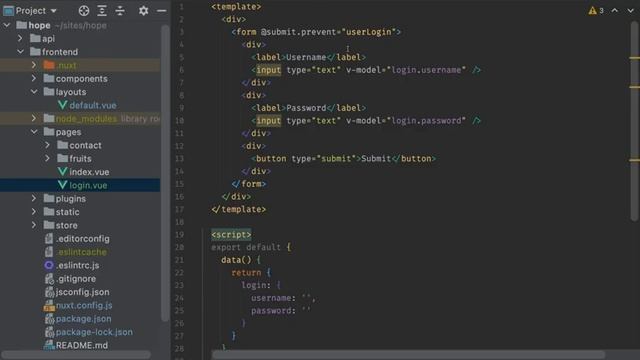Click line number 17 in gutter
640x360 pixels.
coord(180,209)
